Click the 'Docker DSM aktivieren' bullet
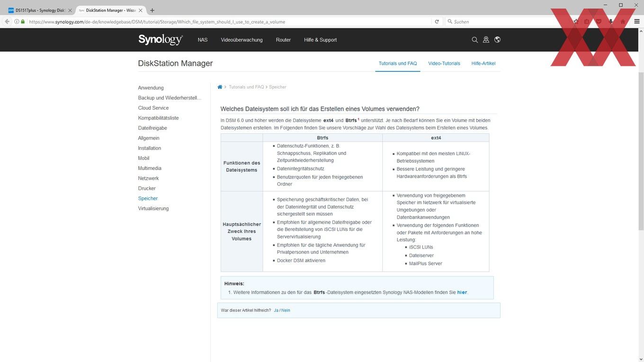Screen dimensions: 644x362 [301, 261]
